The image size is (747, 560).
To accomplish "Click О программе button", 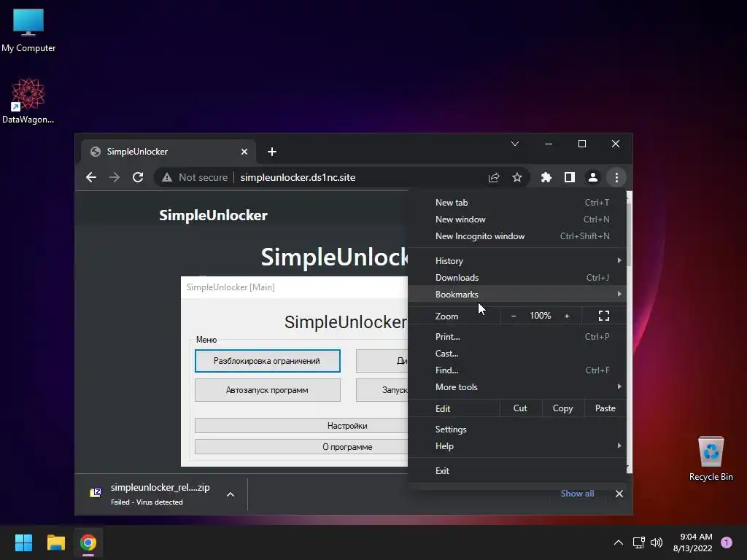I will click(301, 447).
